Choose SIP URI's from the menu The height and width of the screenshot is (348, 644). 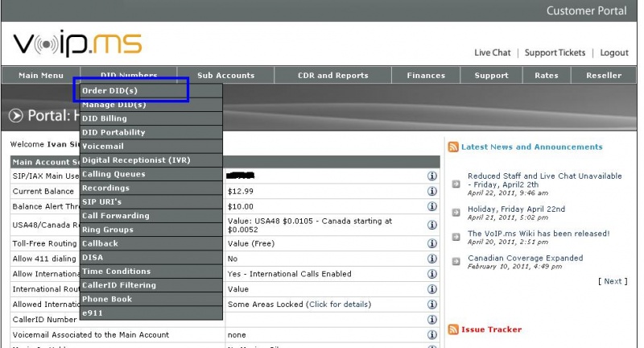pos(151,201)
